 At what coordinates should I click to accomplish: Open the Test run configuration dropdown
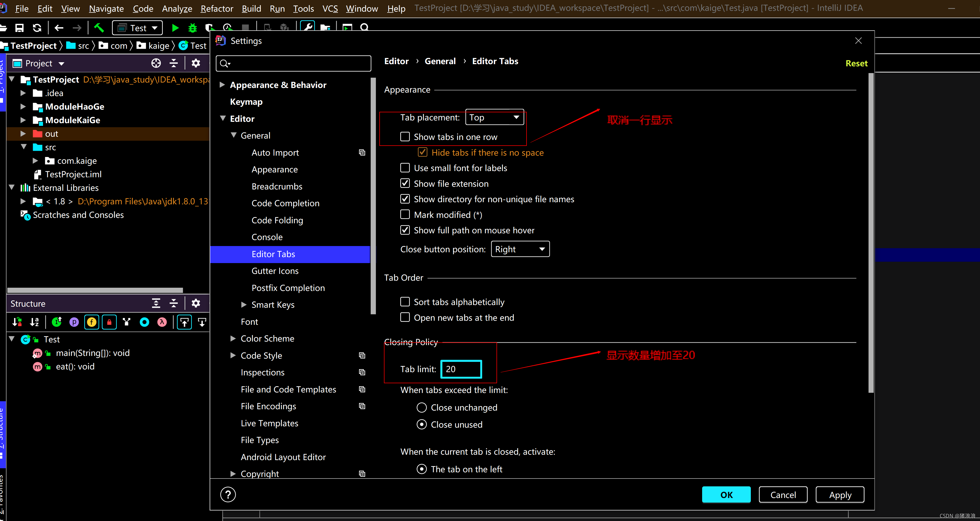[x=137, y=28]
